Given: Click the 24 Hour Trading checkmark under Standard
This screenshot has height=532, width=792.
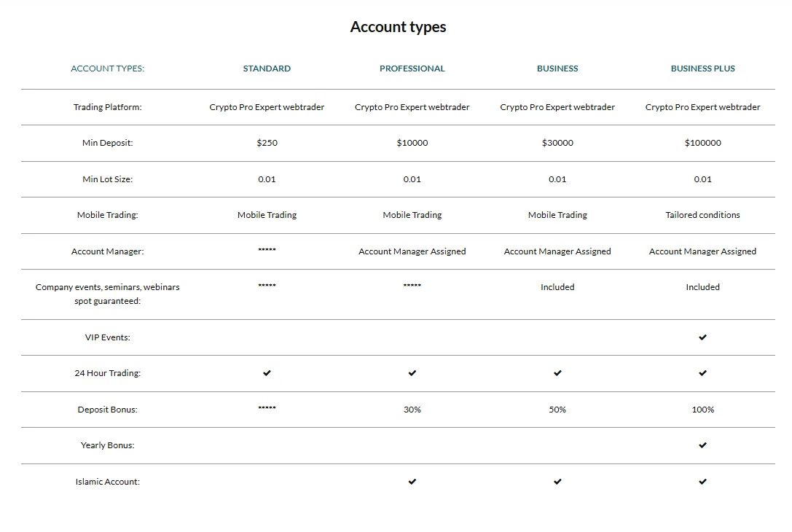Looking at the screenshot, I should pos(267,373).
